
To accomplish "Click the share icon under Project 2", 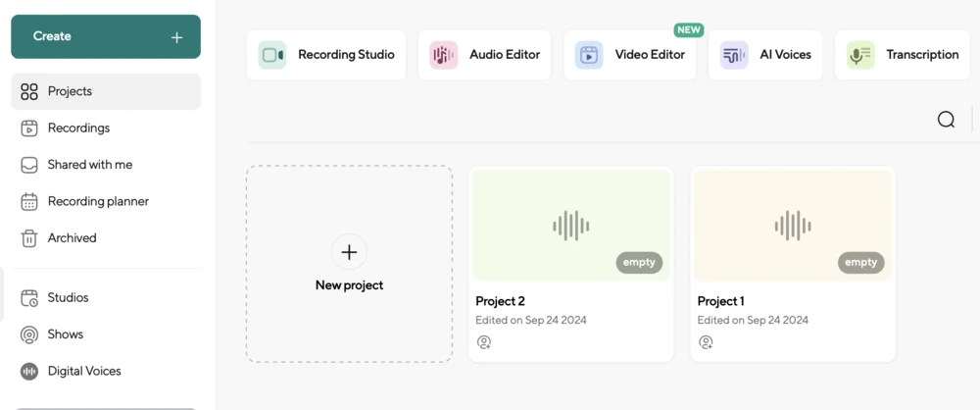I will [484, 342].
